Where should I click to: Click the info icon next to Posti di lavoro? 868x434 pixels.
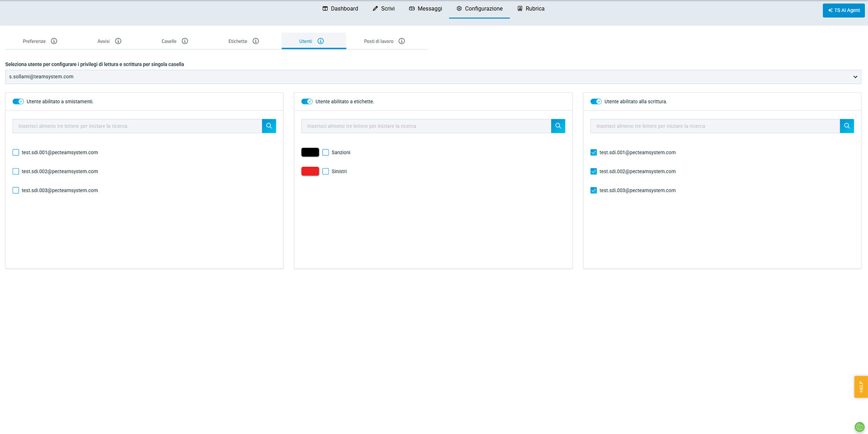[x=402, y=41]
